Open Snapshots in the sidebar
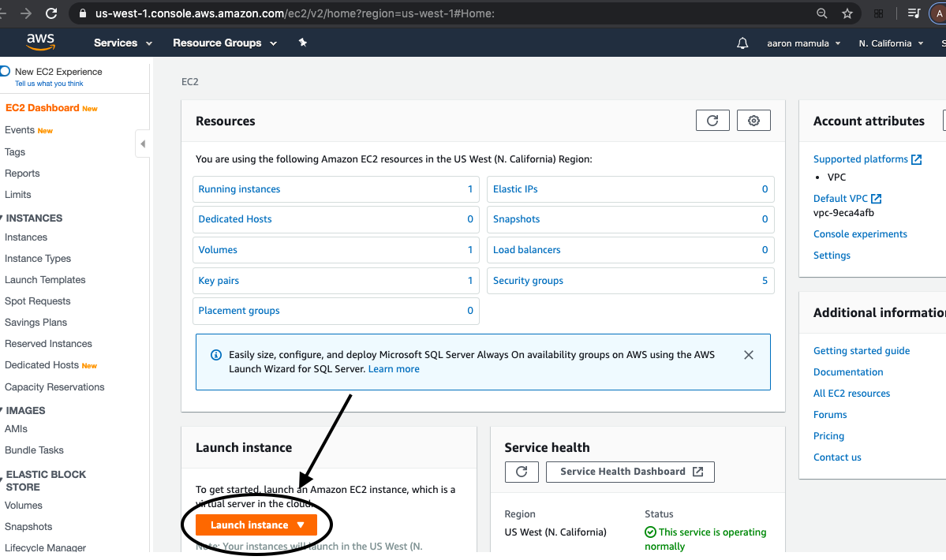 [28, 527]
